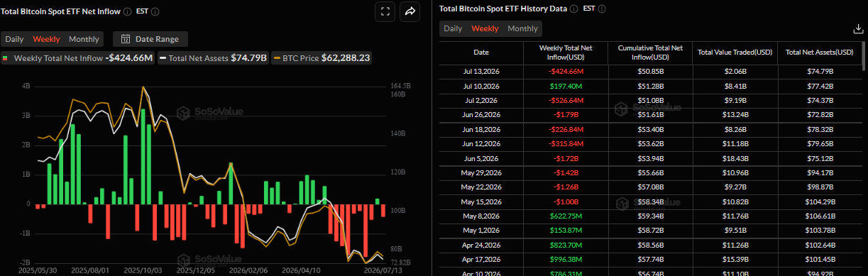
Task: Click 'Cumulative Total Net Inflow(USD)' column header
Action: coord(650,52)
